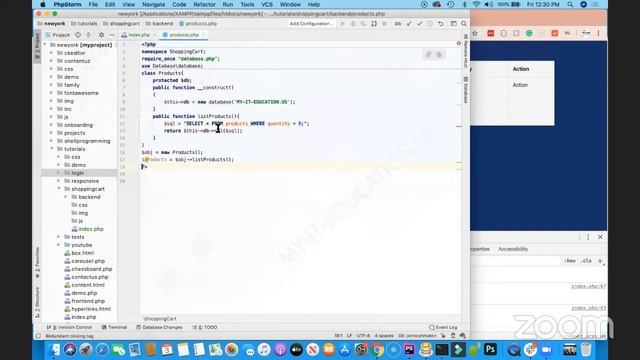
Task: Click the Debug bug icon in toolbar
Action: [353, 24]
